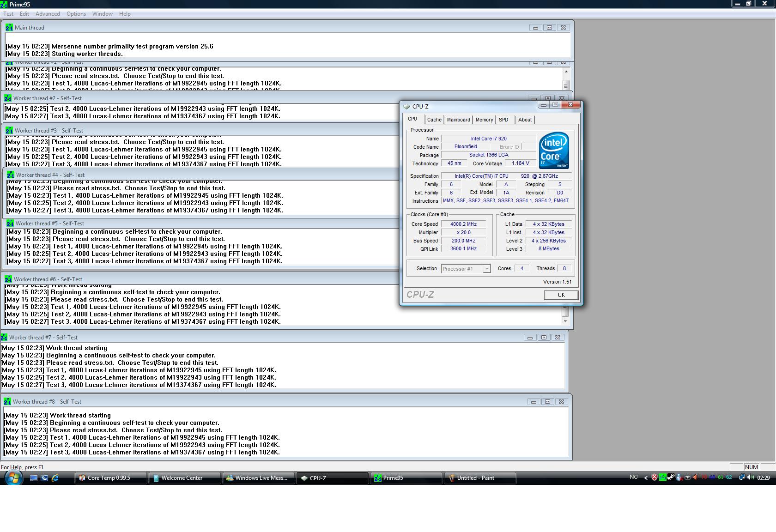
Task: Open the Advanced menu
Action: pyautogui.click(x=48, y=14)
